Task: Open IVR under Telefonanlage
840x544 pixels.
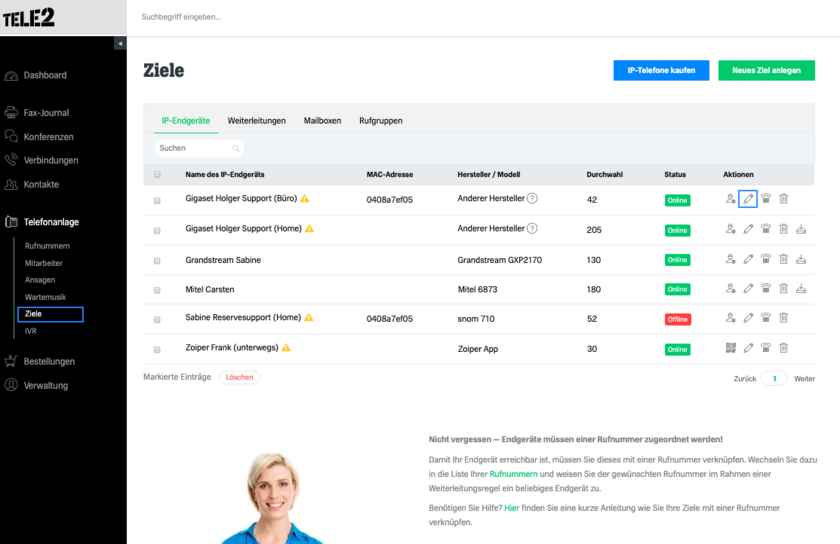Action: pos(31,331)
